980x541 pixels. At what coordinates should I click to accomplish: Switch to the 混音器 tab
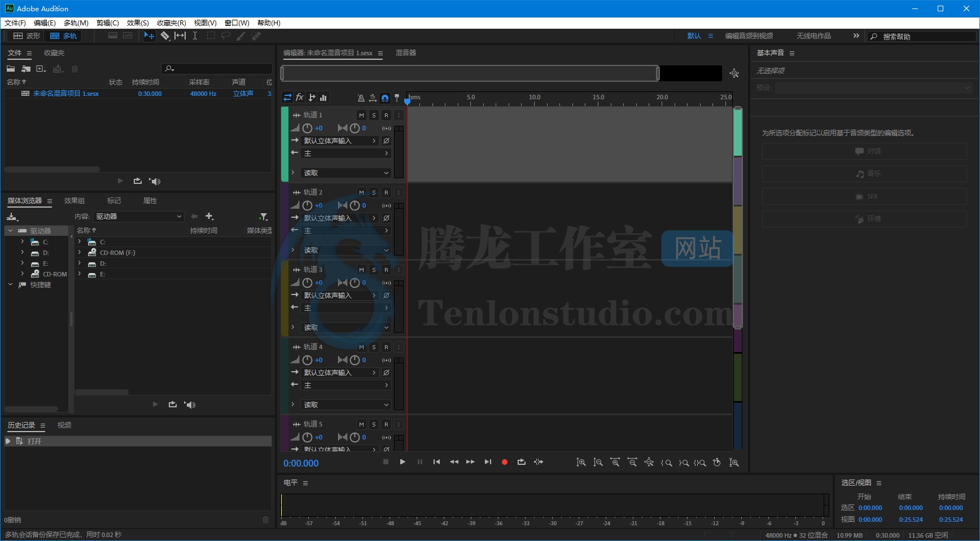coord(406,53)
